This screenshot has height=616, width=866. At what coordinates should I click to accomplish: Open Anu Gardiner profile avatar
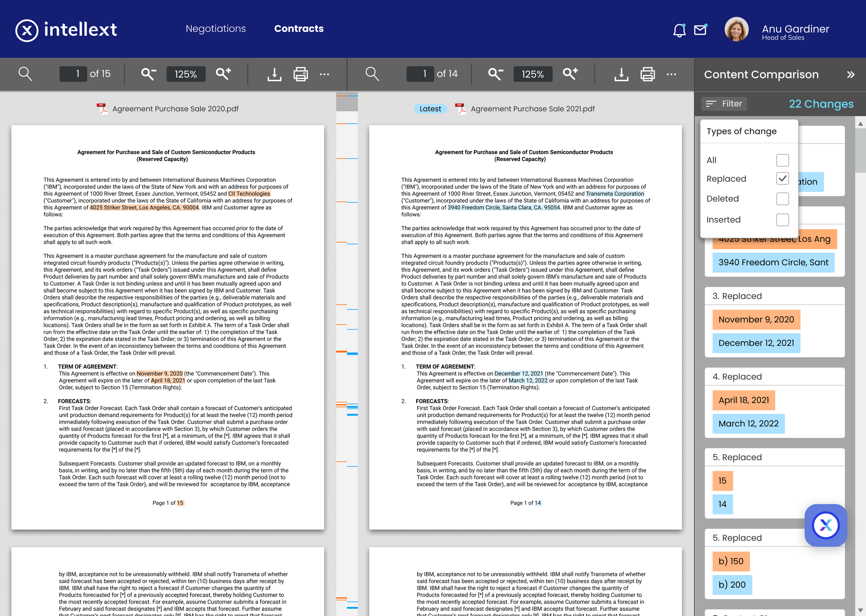point(736,29)
